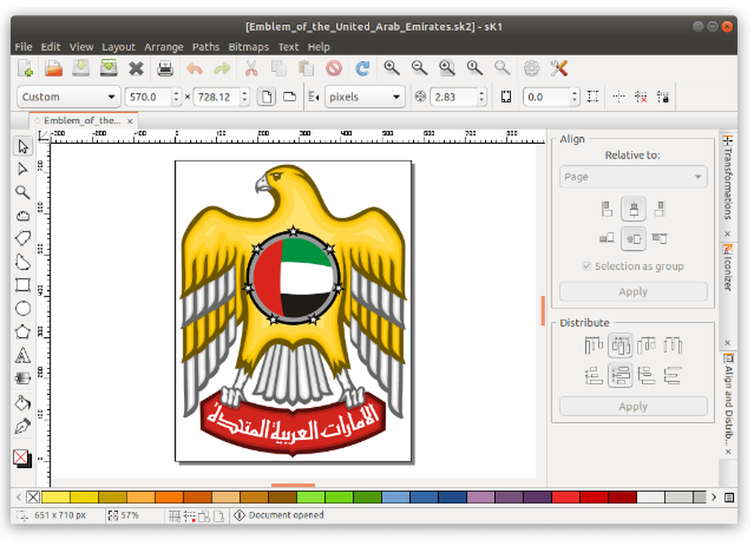Image resolution: width=754 pixels, height=560 pixels.
Task: Click the emblem artwork on canvas
Action: [x=293, y=311]
